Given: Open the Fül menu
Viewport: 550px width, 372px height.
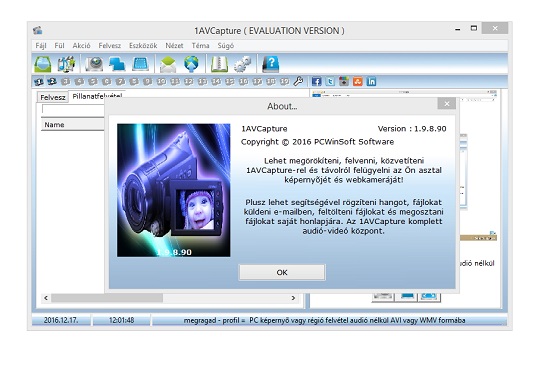Looking at the screenshot, I should click(x=59, y=46).
